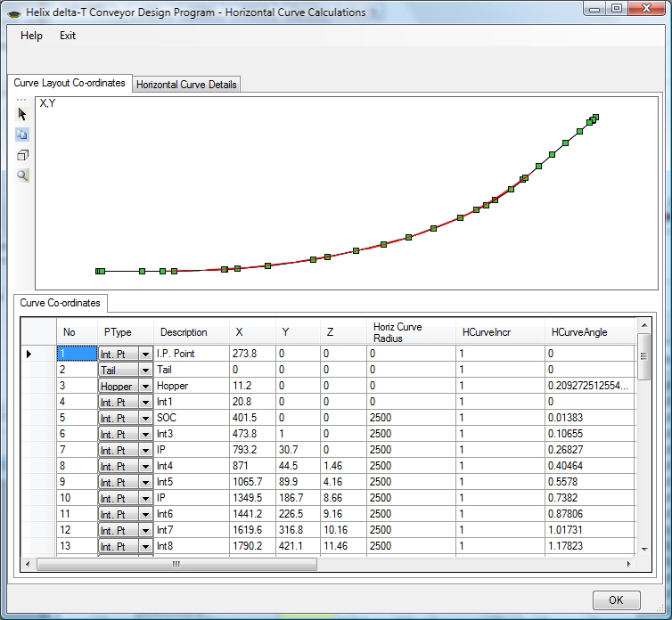Screen dimensions: 672x620
Task: Toggle the 3D box view icon
Action: pos(22,155)
